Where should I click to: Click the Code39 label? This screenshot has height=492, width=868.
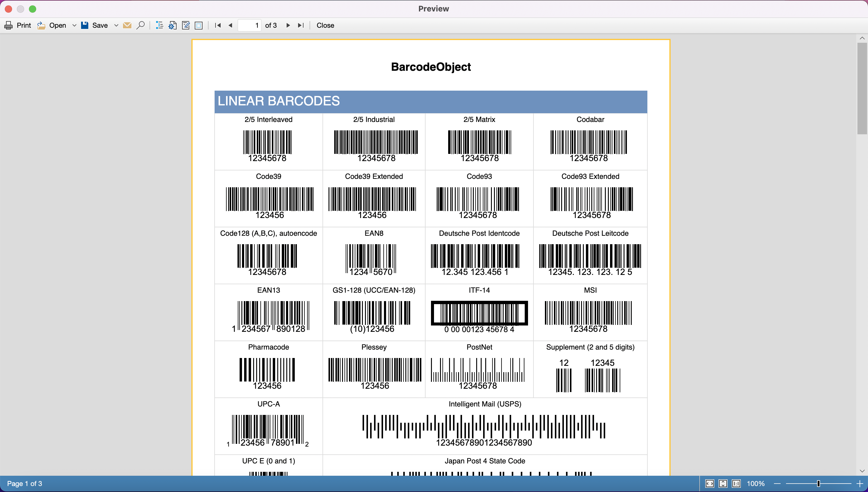tap(269, 176)
